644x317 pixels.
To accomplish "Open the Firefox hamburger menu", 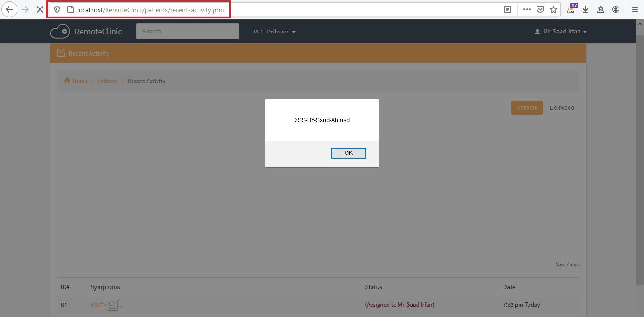I will (x=635, y=9).
